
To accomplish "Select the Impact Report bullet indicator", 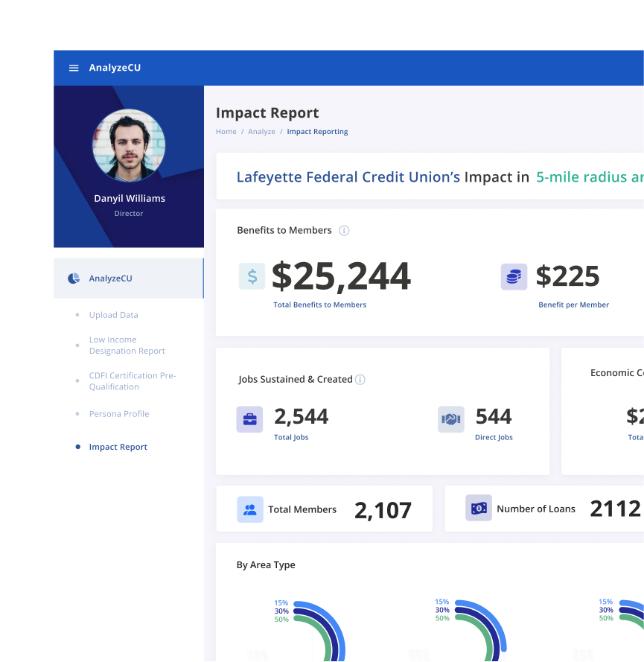I will tap(77, 447).
